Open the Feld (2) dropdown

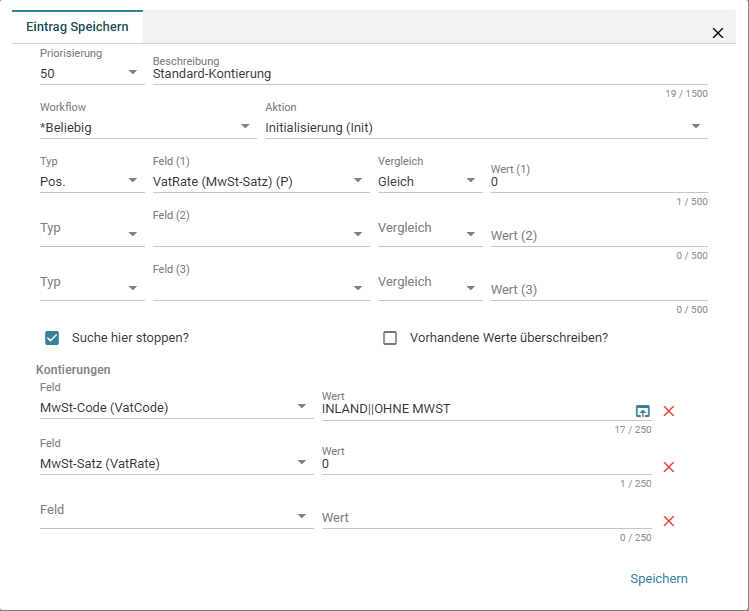(261, 234)
